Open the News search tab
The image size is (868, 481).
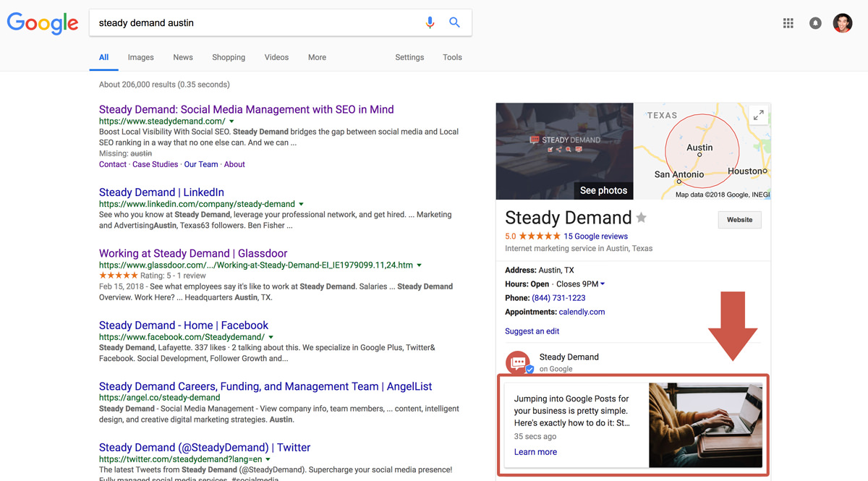click(183, 57)
